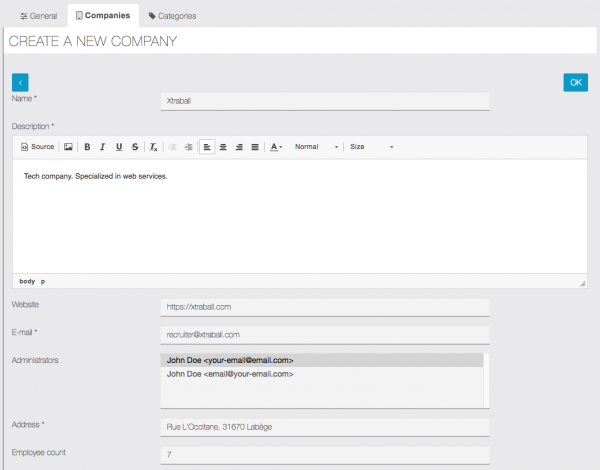Click the Website input field
The height and width of the screenshot is (470, 600).
pos(324,308)
